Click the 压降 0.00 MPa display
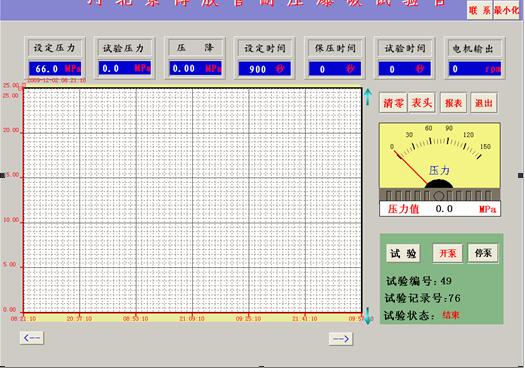 (x=195, y=68)
